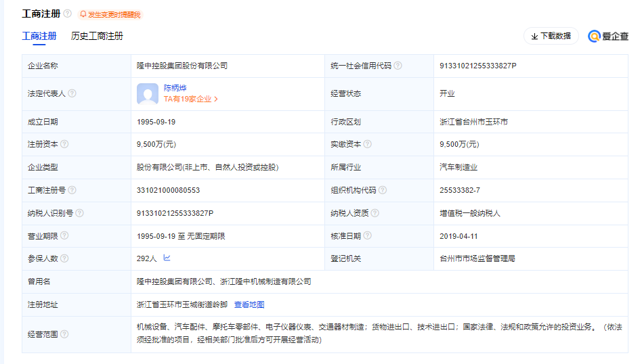Select the industry value 汽车制造业
The height and width of the screenshot is (364, 640).
pyautogui.click(x=458, y=167)
